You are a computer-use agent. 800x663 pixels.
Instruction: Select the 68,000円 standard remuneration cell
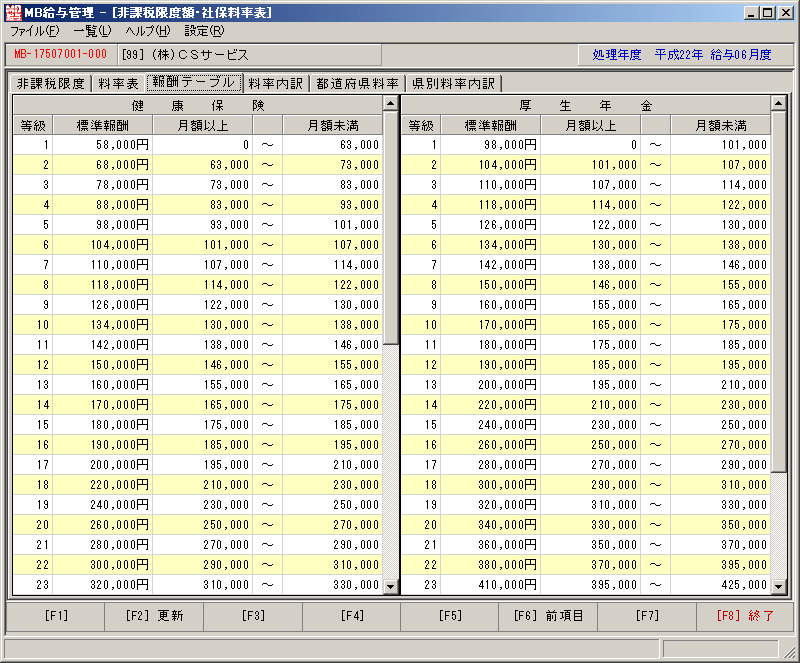click(103, 165)
